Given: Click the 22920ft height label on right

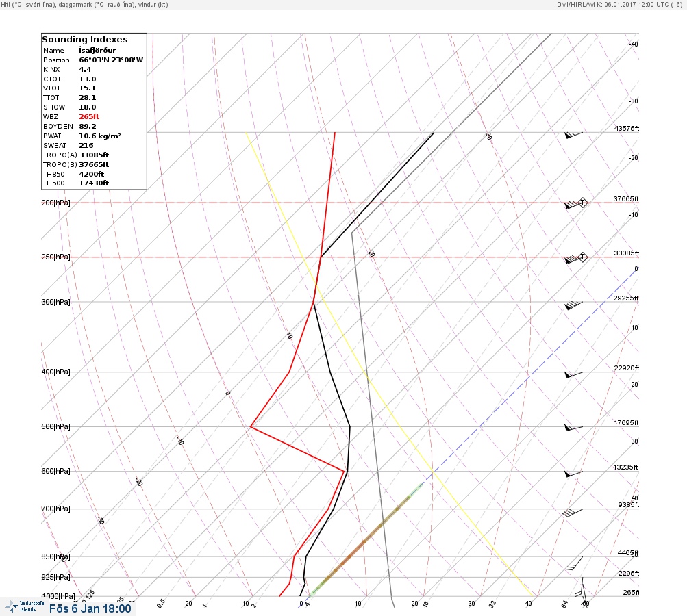Looking at the screenshot, I should click(x=627, y=368).
